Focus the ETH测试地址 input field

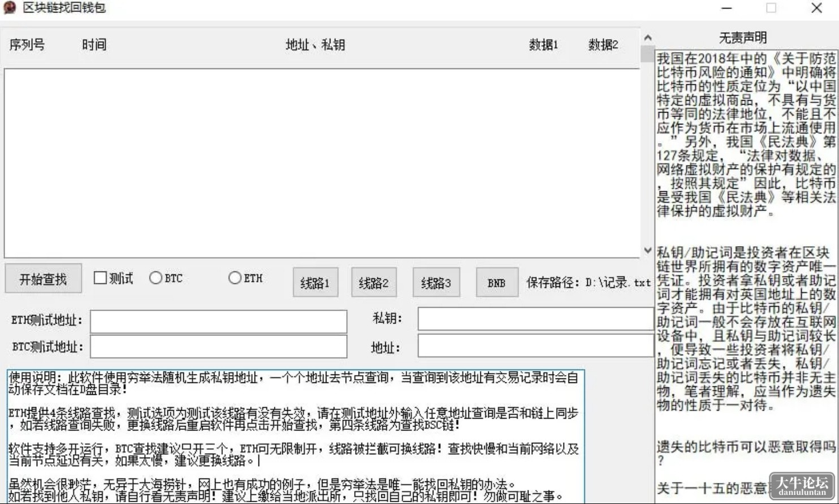[218, 321]
